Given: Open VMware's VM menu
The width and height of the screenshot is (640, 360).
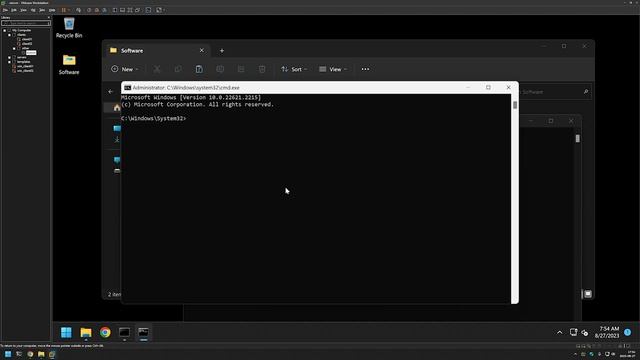Looking at the screenshot, I should (x=33, y=10).
